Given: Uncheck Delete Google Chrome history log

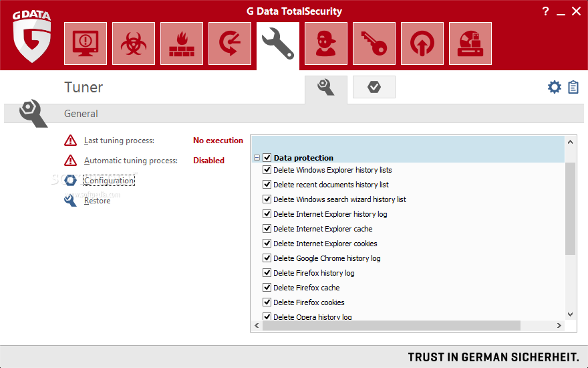Looking at the screenshot, I should tap(267, 258).
